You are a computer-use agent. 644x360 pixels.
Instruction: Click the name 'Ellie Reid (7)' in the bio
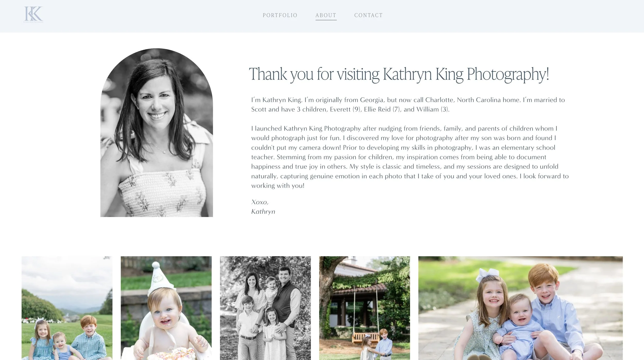click(382, 109)
